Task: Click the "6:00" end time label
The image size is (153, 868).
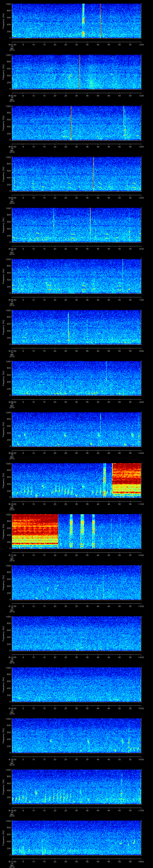Action: 141,249
